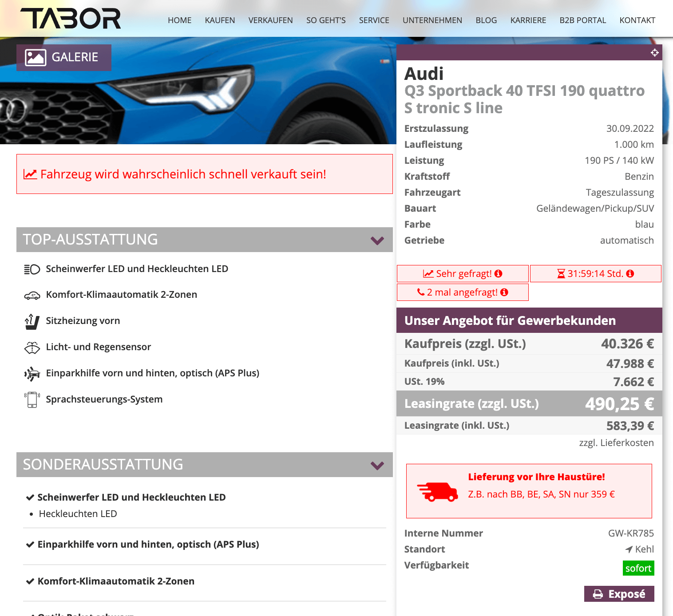
Task: Open UNTERNEHMEN navigation item
Action: coord(432,20)
